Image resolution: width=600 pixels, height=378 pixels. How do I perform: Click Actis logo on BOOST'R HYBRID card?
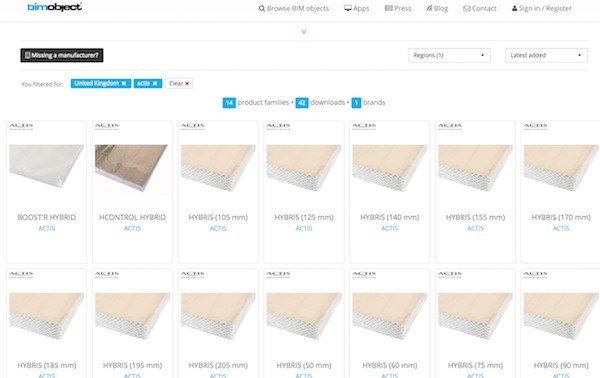[21, 126]
